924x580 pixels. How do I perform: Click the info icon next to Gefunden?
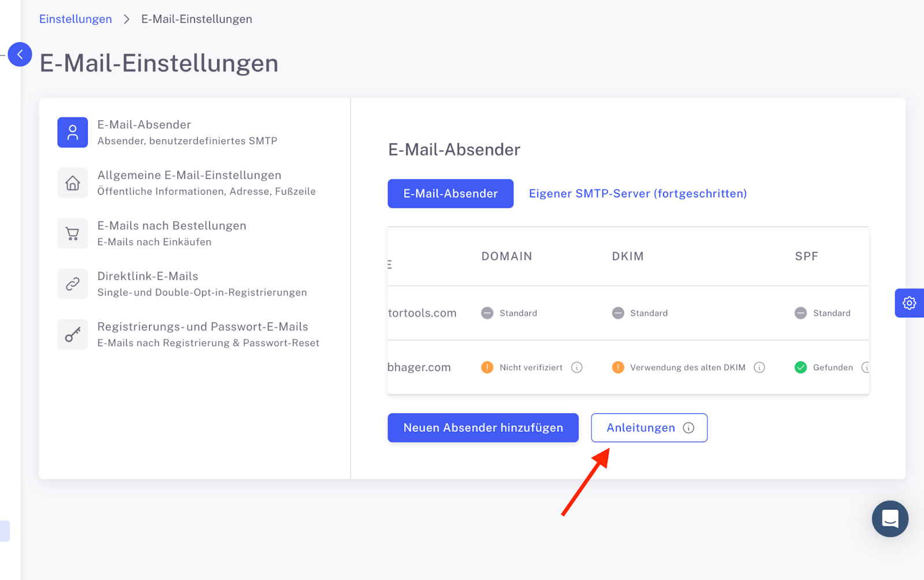[x=866, y=368]
